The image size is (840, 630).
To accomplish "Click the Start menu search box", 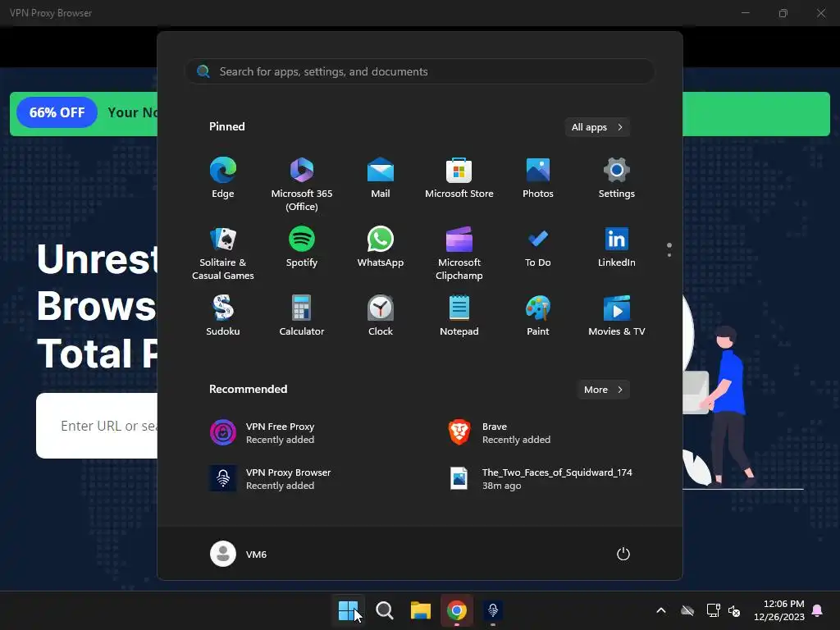I will pyautogui.click(x=420, y=71).
